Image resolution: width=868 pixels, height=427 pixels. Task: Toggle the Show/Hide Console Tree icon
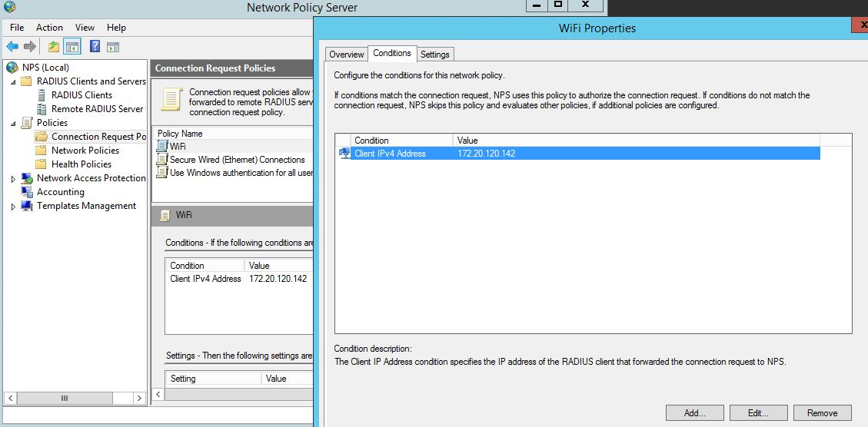(72, 47)
